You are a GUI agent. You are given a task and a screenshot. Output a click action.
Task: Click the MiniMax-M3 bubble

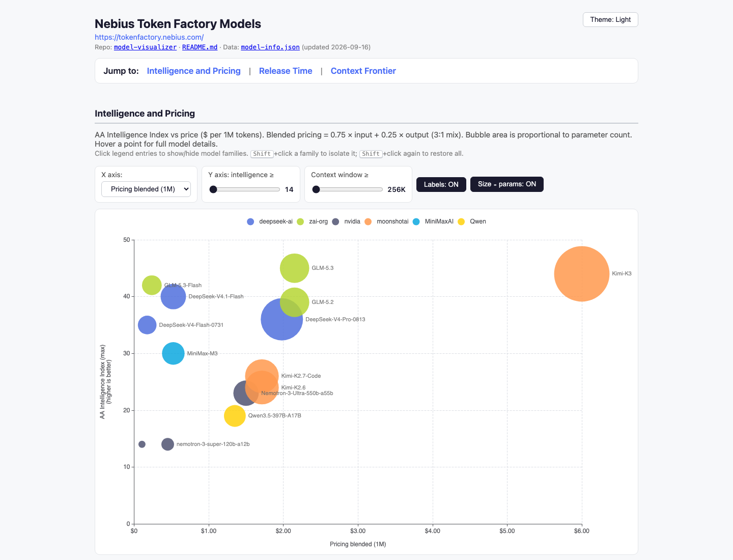coord(173,353)
